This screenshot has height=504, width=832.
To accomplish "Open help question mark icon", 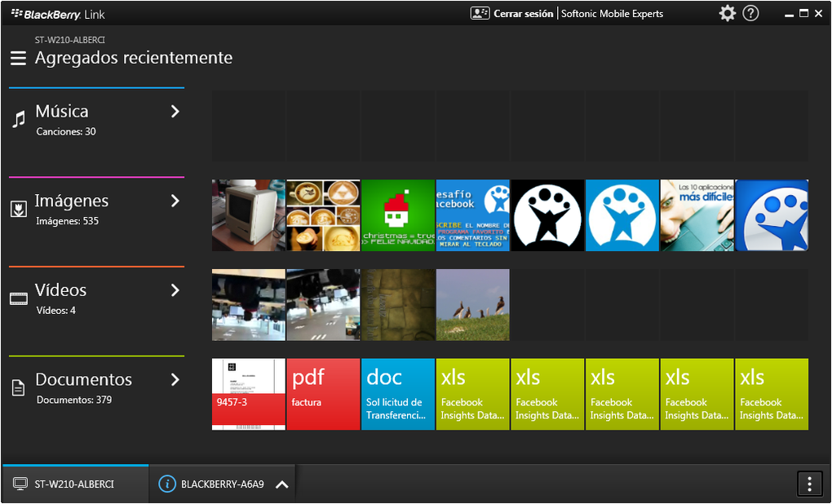I will pos(750,13).
